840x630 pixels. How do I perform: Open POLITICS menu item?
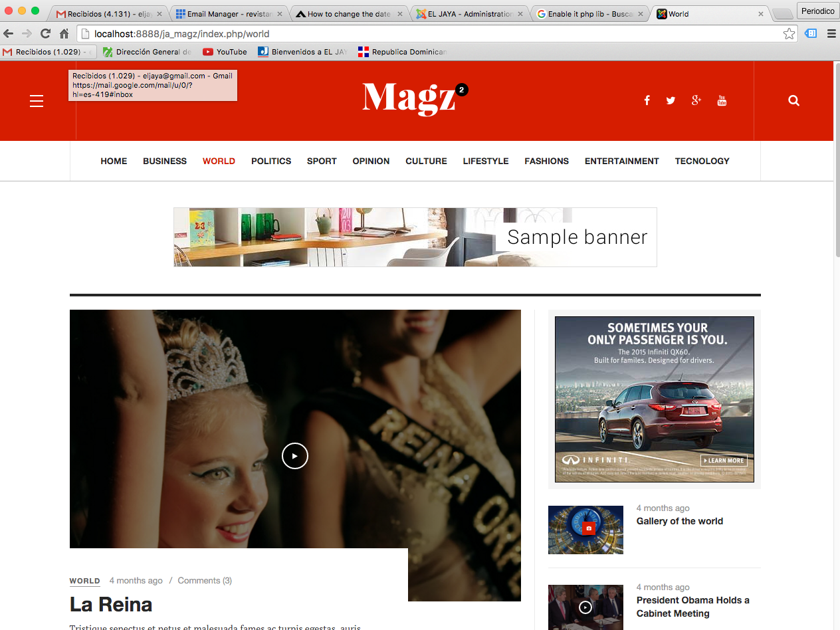[271, 161]
